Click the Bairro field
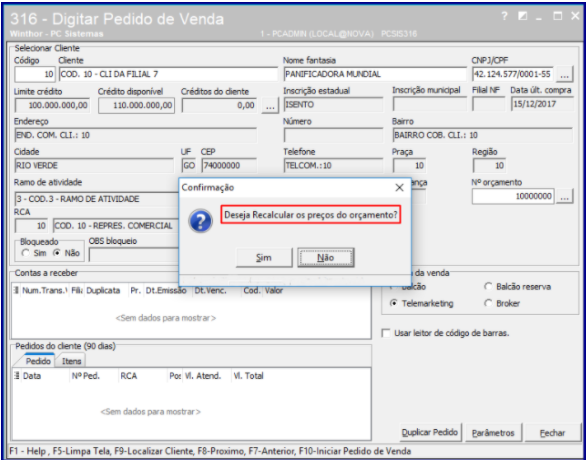The height and width of the screenshot is (460, 588). pyautogui.click(x=483, y=135)
